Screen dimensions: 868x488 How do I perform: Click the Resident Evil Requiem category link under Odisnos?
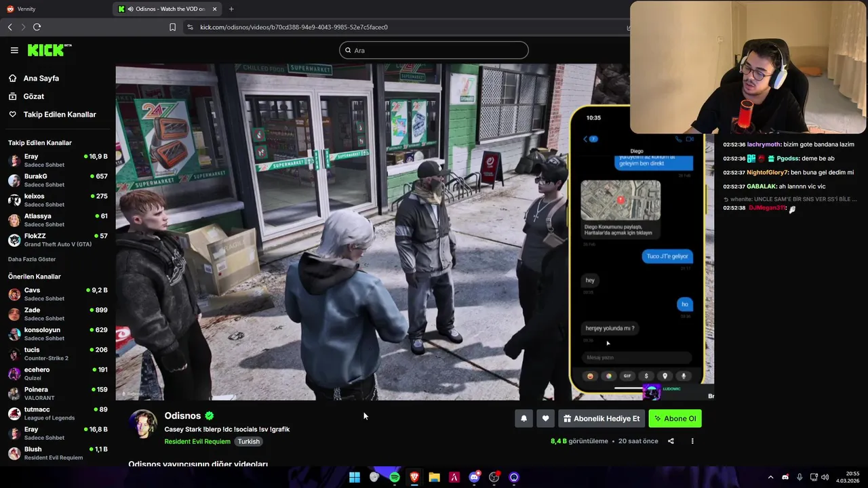[x=197, y=441]
